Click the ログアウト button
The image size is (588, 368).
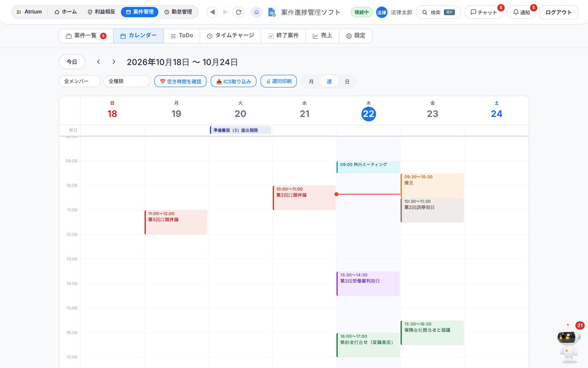(559, 12)
